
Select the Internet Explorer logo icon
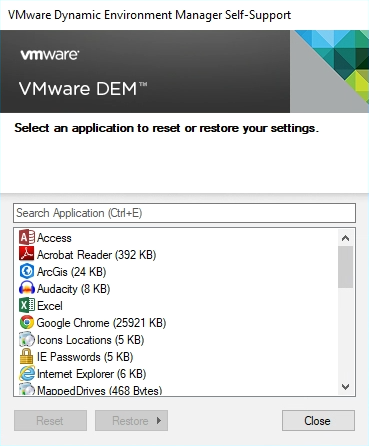point(27,373)
